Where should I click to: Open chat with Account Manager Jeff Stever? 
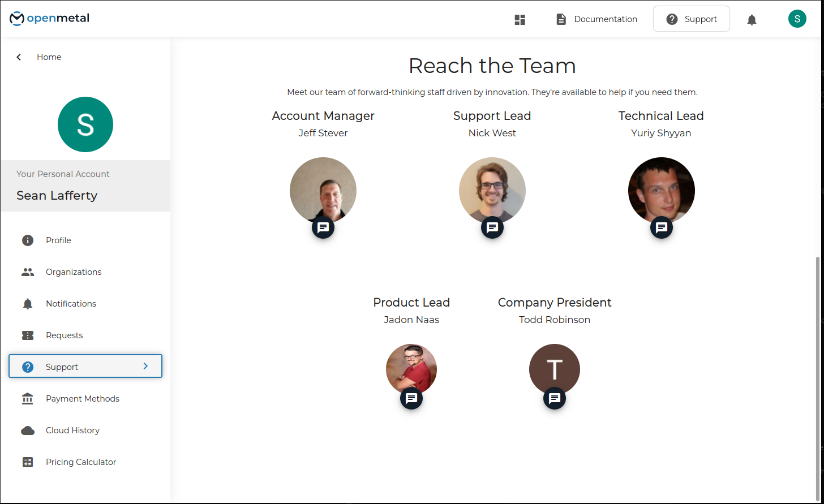coord(323,227)
